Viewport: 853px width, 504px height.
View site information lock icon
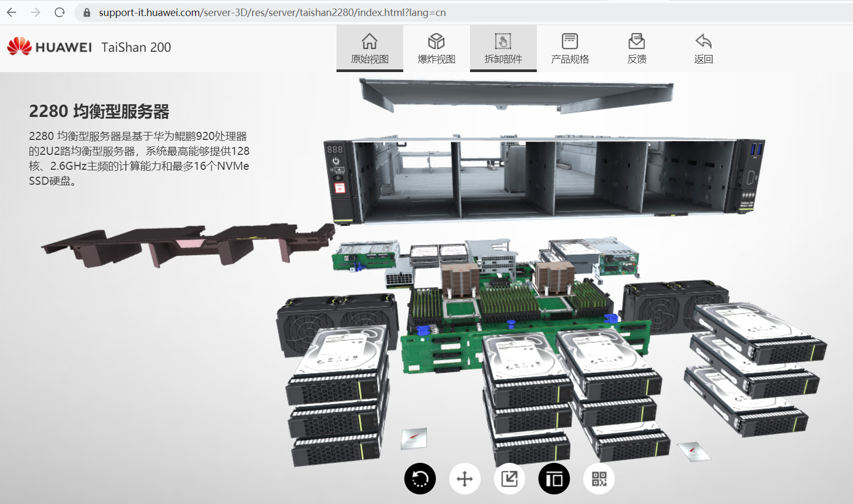point(87,12)
